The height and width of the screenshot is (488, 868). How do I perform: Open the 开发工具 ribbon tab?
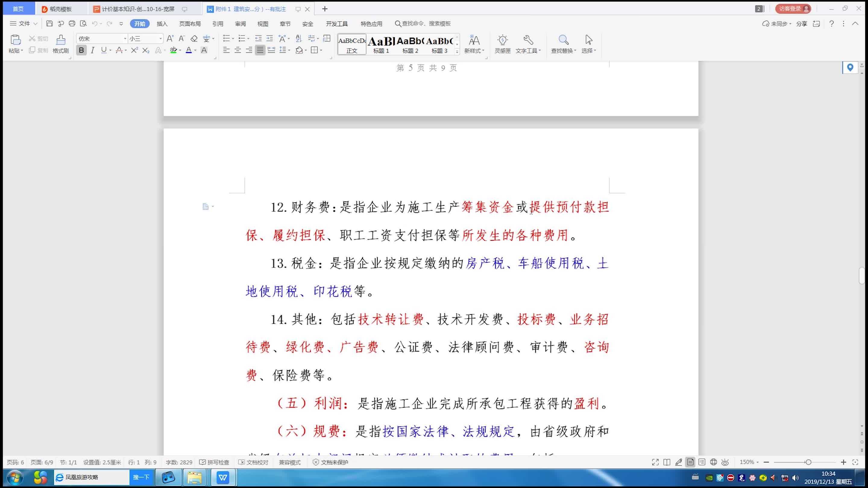[x=337, y=23]
